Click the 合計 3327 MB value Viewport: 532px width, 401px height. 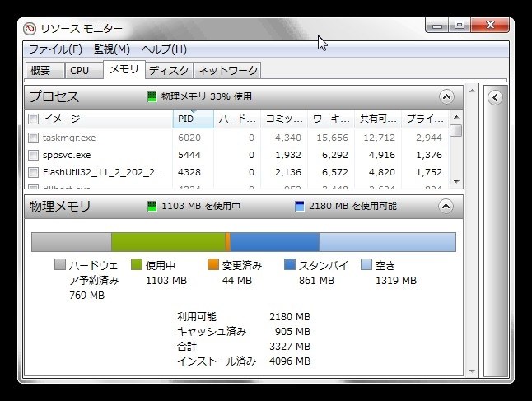tap(290, 347)
